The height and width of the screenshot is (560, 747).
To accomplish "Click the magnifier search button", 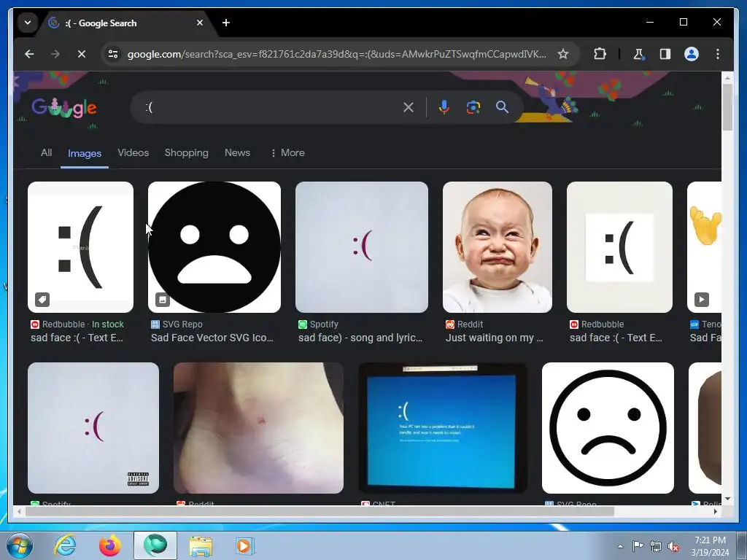I will (502, 107).
